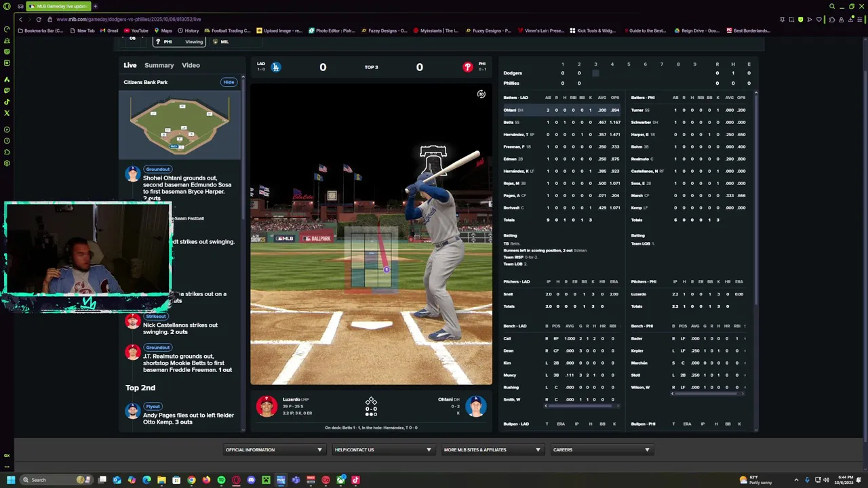
Task: Switch to the Video tab
Action: [x=191, y=65]
